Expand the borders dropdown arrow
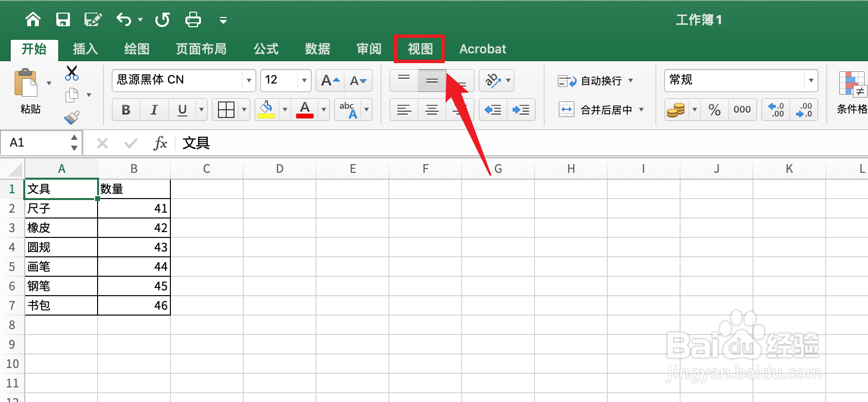This screenshot has width=868, height=402. tap(244, 110)
